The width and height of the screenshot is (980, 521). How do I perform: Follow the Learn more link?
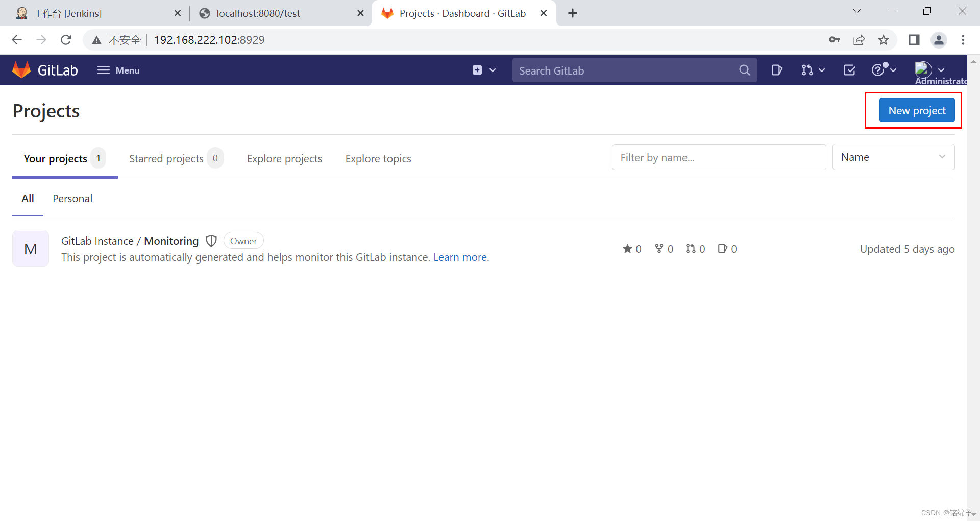(460, 257)
